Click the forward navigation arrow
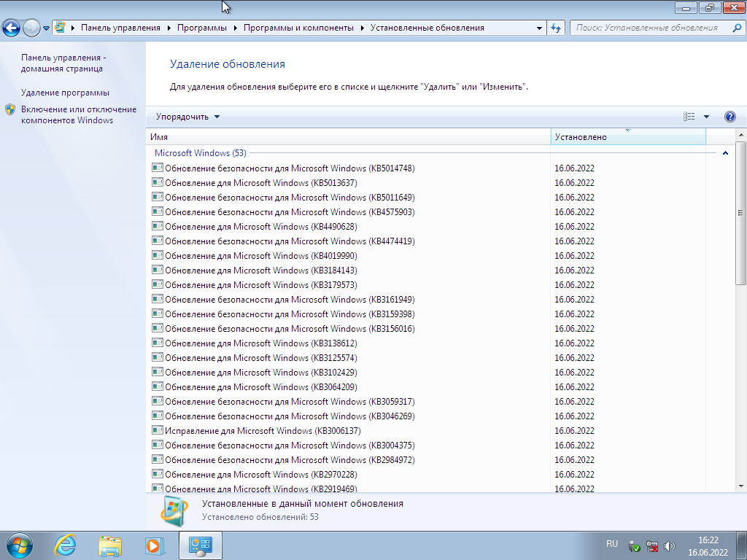The height and width of the screenshot is (560, 747). [31, 28]
